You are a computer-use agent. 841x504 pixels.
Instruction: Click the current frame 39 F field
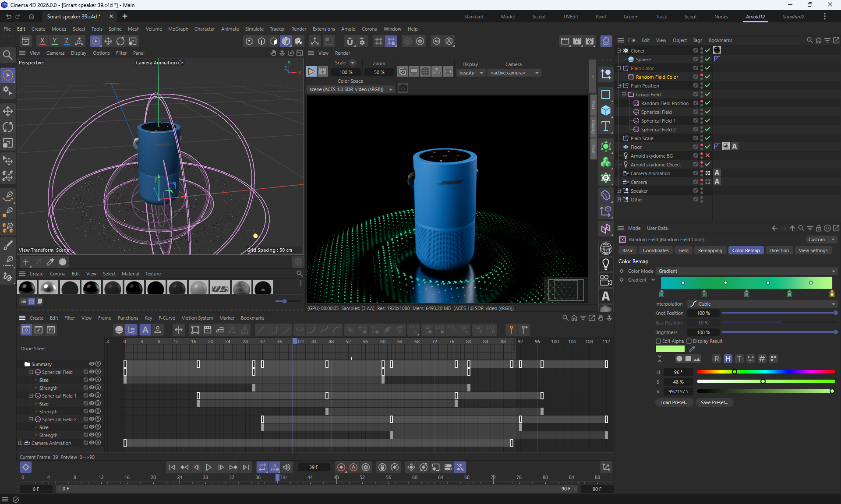314,467
